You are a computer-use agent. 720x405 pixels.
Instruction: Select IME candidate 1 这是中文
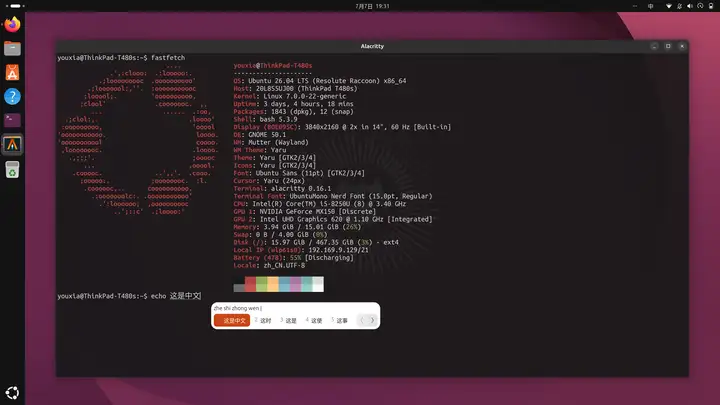point(232,321)
